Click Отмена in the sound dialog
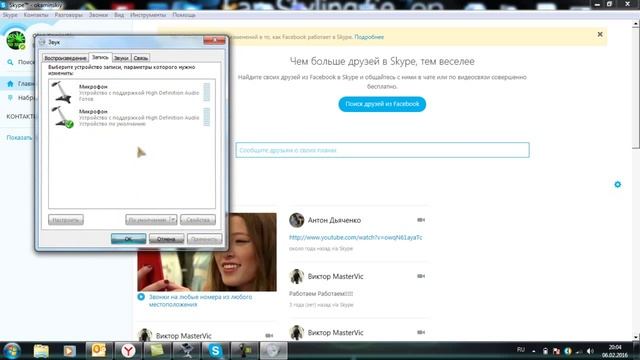This screenshot has height=360, width=640. coord(166,239)
